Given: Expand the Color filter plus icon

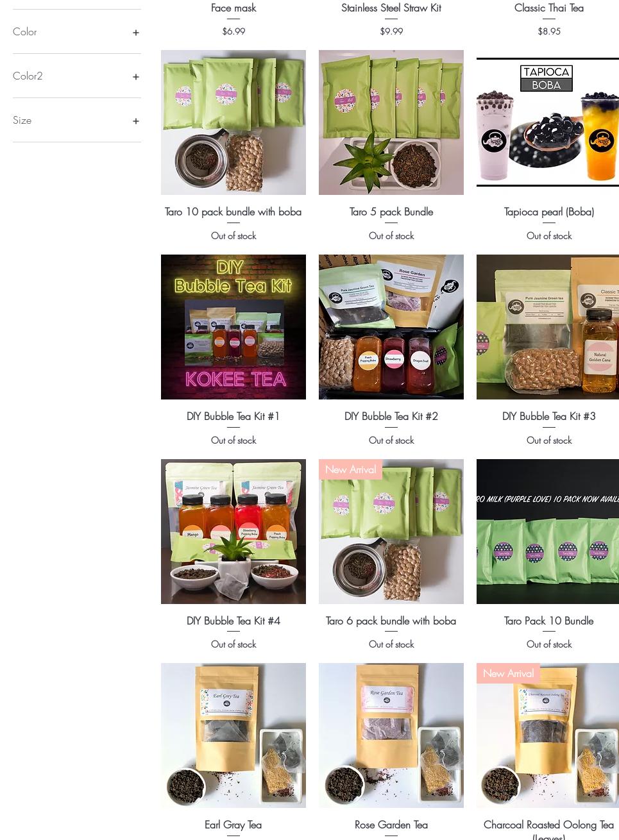Looking at the screenshot, I should tap(136, 32).
